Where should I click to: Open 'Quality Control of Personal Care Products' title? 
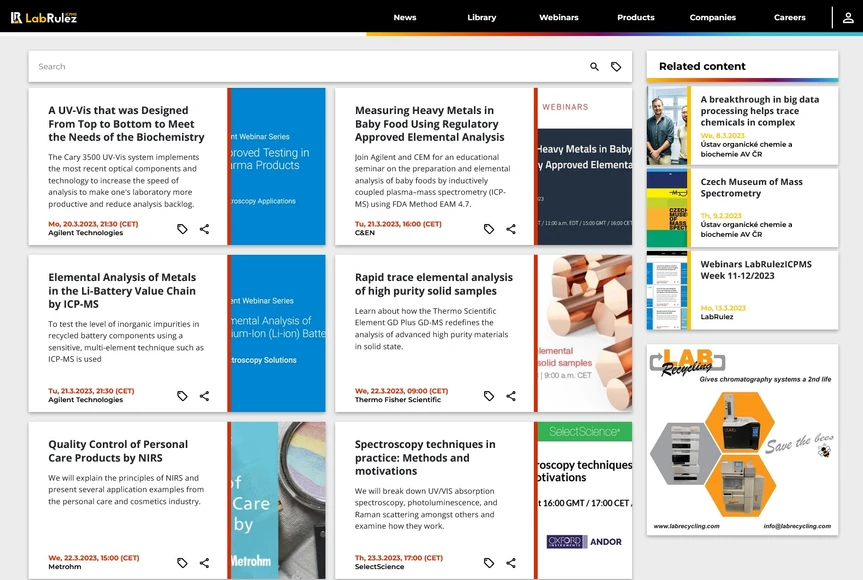click(x=118, y=451)
